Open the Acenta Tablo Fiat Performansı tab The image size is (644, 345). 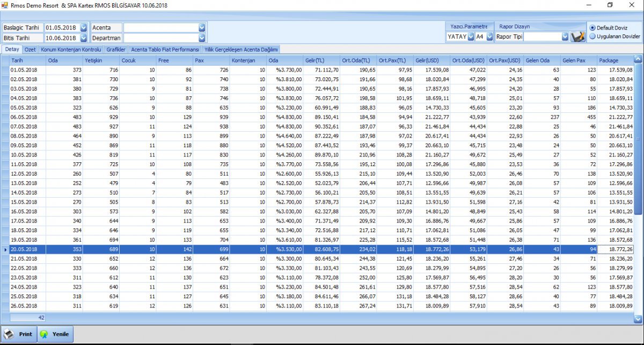(165, 49)
